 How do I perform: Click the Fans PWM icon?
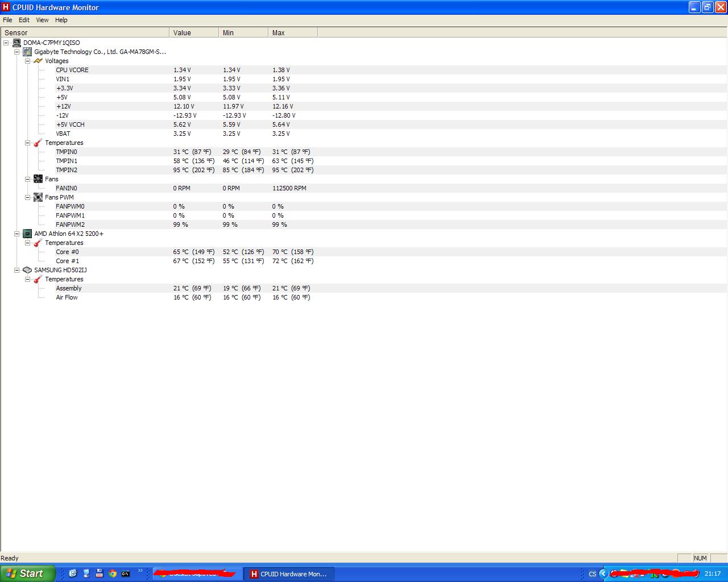pos(38,197)
